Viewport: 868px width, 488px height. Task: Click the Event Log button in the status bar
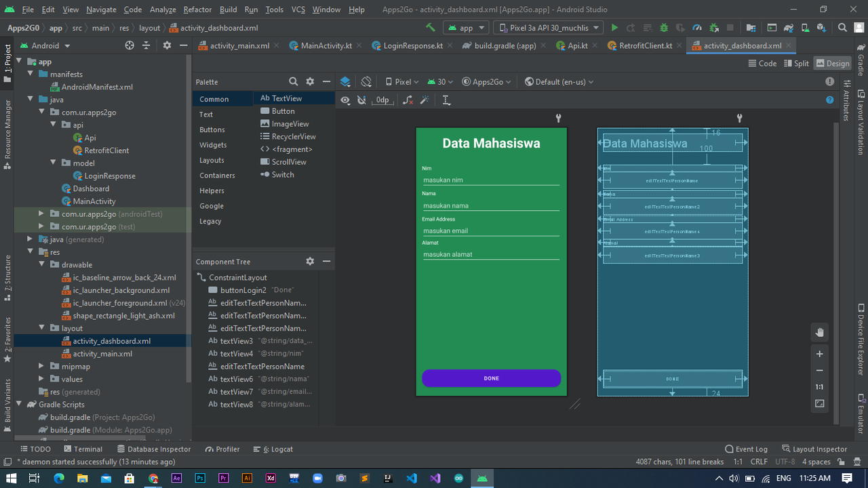[x=746, y=449]
